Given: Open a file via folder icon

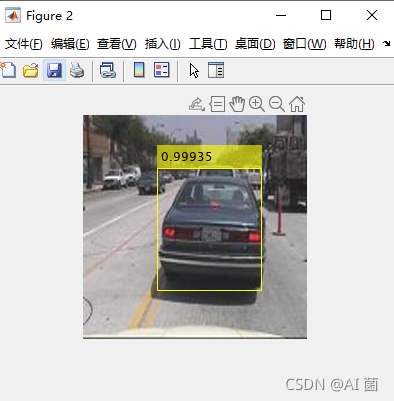Looking at the screenshot, I should point(31,70).
